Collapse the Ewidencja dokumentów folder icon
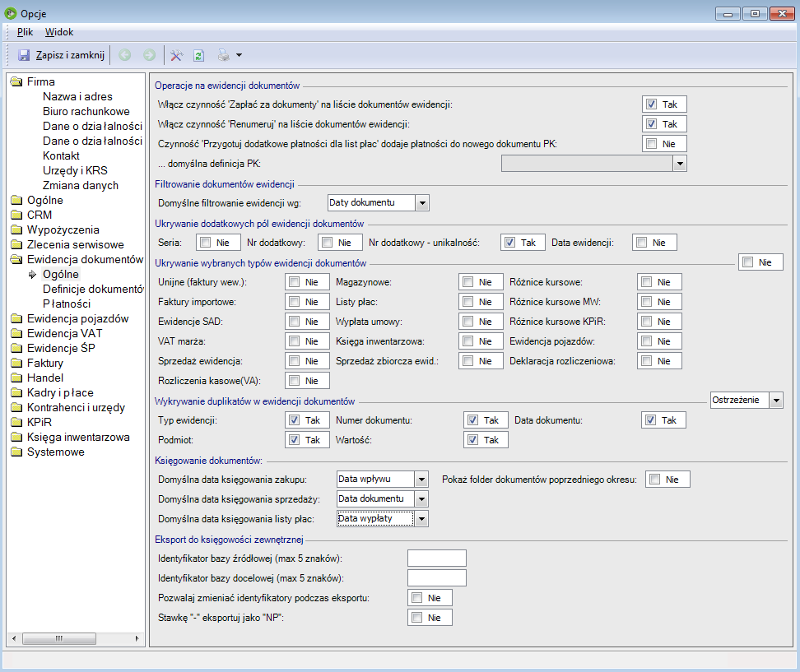 pyautogui.click(x=16, y=259)
